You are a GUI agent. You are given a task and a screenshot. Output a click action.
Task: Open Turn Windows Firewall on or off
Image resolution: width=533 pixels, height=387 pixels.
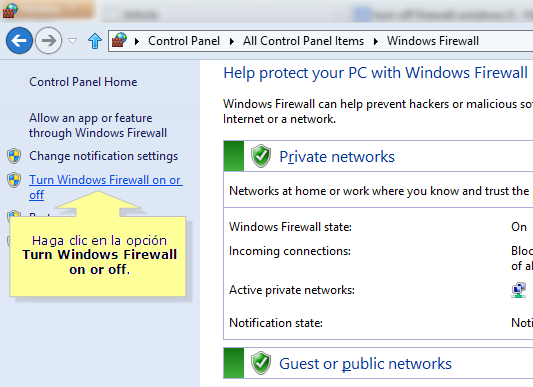[106, 187]
